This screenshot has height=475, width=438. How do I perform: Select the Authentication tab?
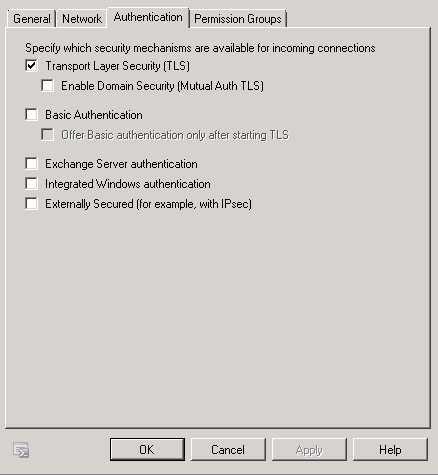tap(148, 17)
